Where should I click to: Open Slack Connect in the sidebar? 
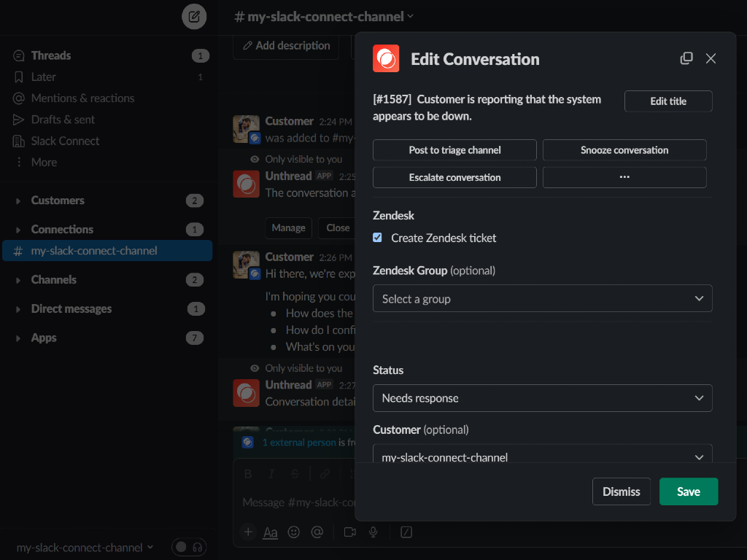tap(65, 141)
